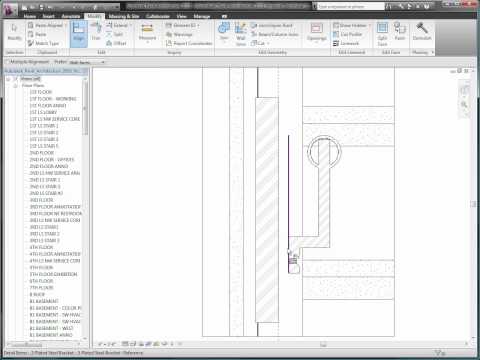Click the Beam/Column Joins tool
480x360 pixels.
(275, 34)
